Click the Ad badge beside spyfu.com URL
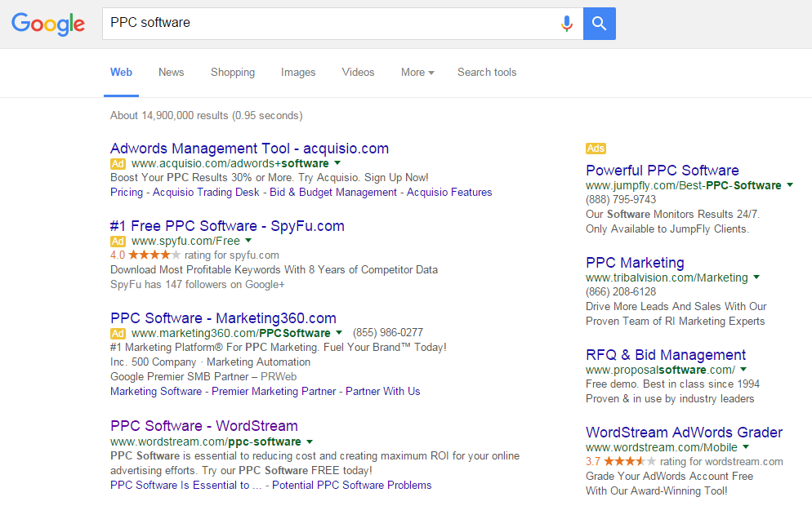Screen dimensions: 812x506 [118, 242]
